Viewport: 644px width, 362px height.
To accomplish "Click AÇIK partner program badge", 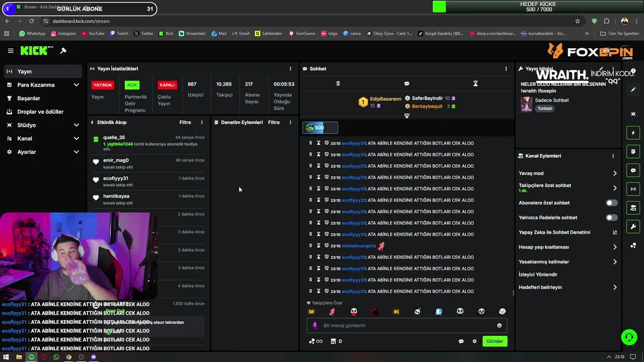I will tap(132, 85).
